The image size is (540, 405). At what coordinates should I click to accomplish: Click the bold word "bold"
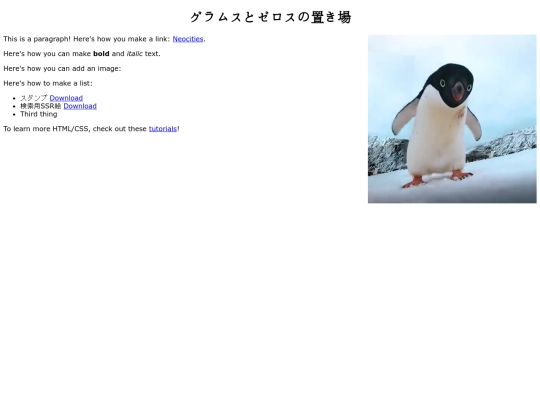click(x=101, y=54)
